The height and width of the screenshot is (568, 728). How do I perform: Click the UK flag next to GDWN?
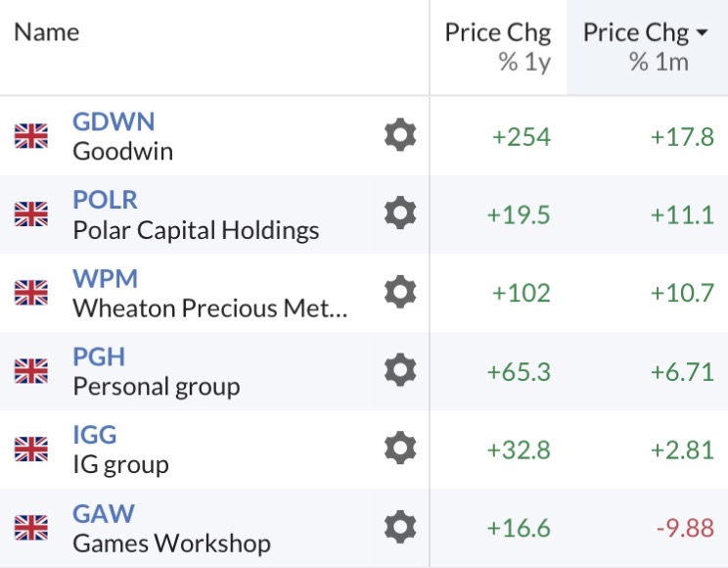31,136
